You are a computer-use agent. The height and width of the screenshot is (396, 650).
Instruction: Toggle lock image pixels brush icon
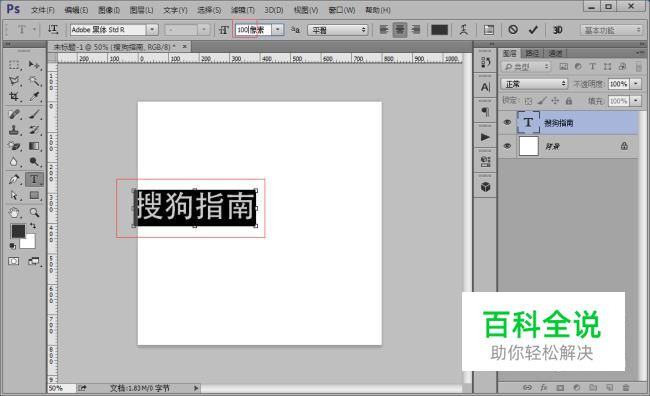tap(542, 101)
